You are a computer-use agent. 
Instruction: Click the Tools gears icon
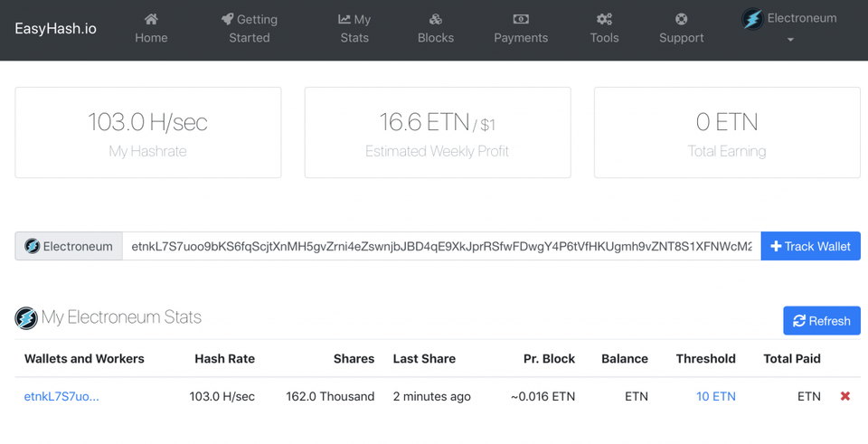604,19
